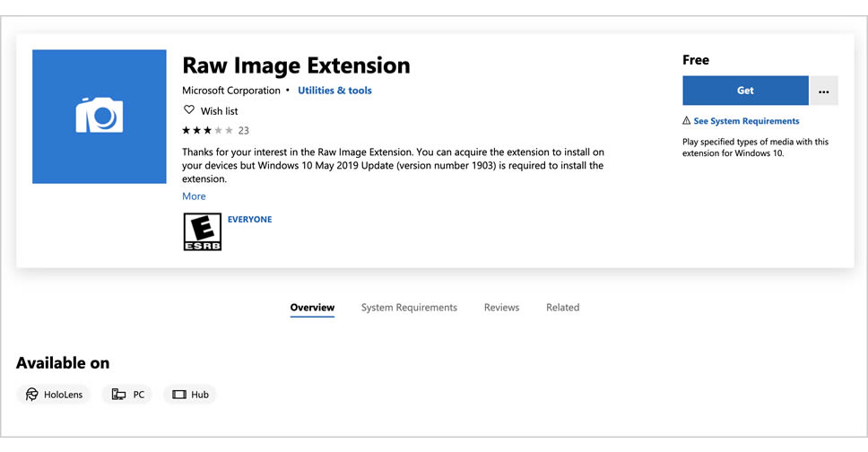Image resolution: width=868 pixels, height=452 pixels.
Task: Click the three-star rating display
Action: [x=207, y=130]
